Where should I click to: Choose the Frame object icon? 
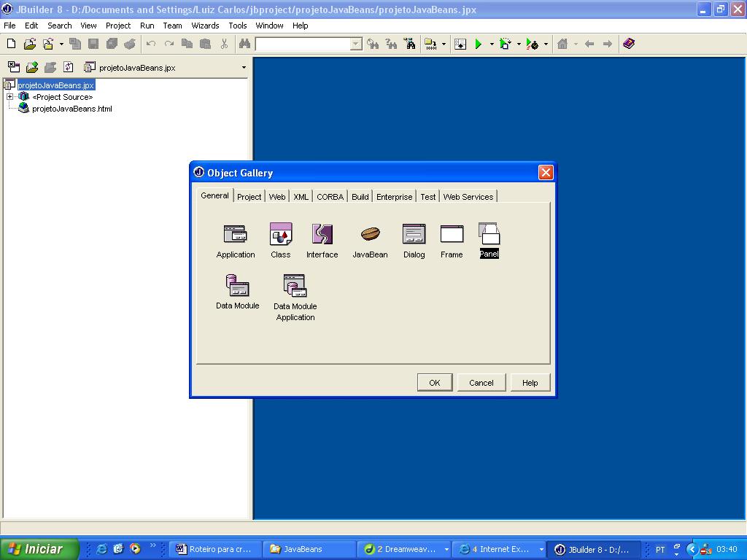click(452, 234)
